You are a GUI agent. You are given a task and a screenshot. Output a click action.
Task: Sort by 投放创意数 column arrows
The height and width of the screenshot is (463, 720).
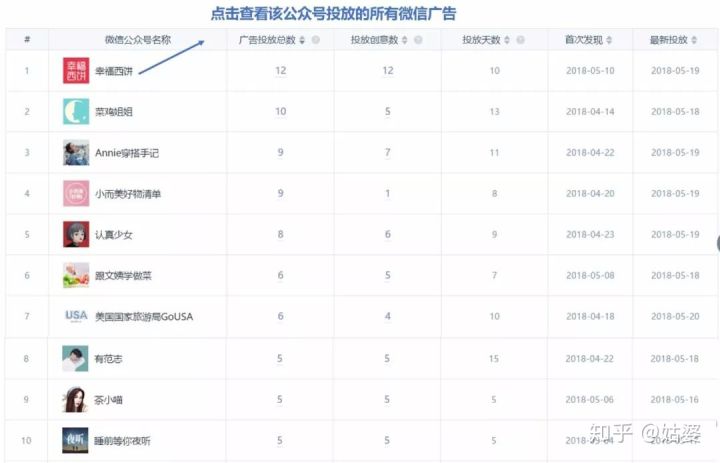point(405,40)
